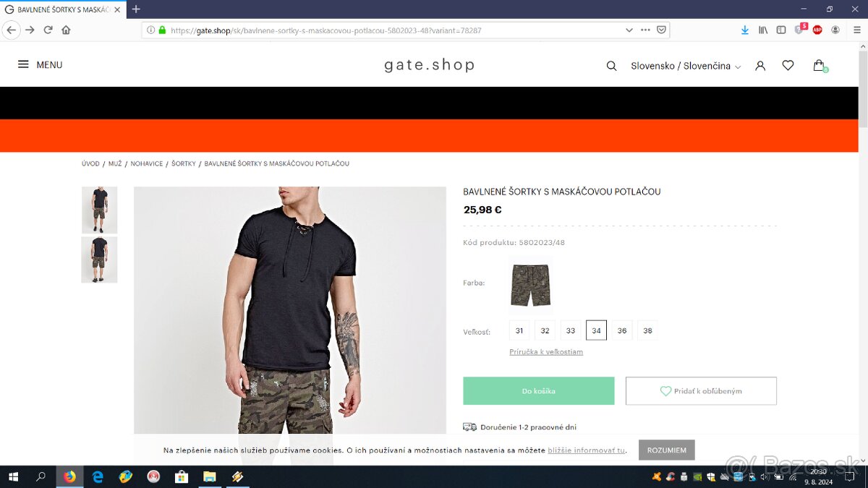The height and width of the screenshot is (488, 868).
Task: Open the Adblock Plus extension icon
Action: 817,30
